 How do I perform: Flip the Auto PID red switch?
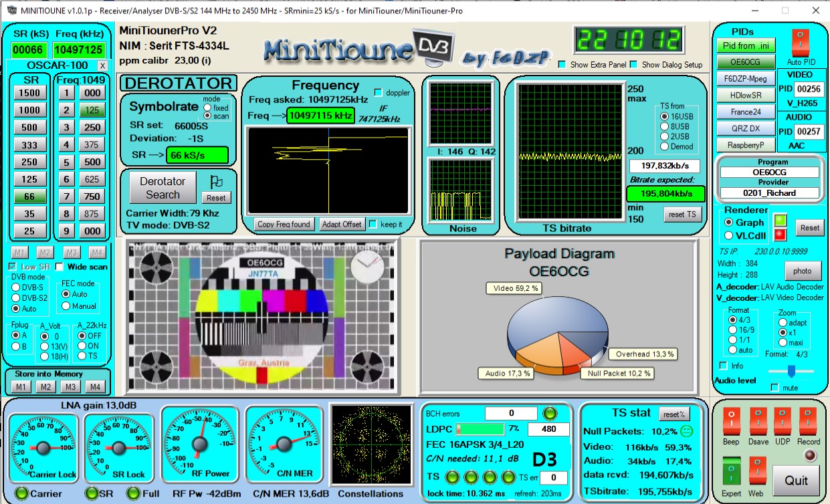click(x=801, y=43)
